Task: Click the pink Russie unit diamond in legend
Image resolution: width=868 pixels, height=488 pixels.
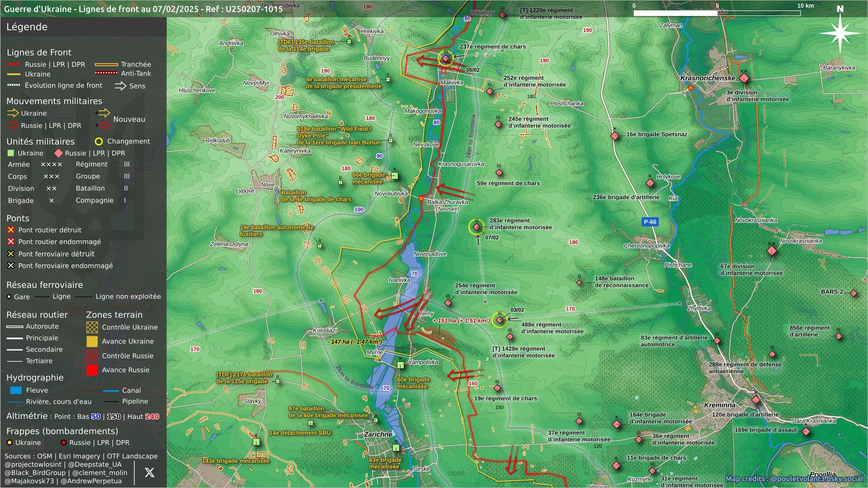Action: 58,153
